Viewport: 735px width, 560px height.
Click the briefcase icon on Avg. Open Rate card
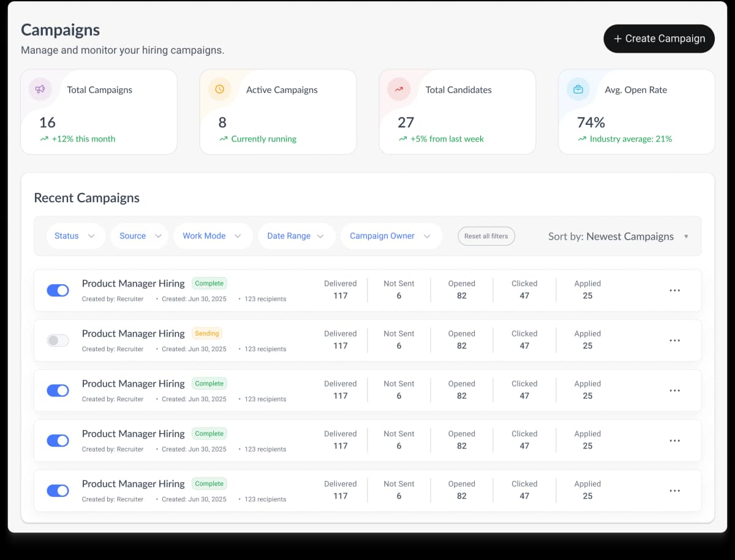578,89
